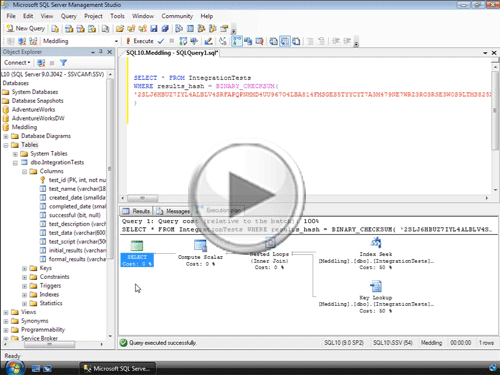Expand the Keys folder
Screen dimensions: 500x375
coord(24,268)
